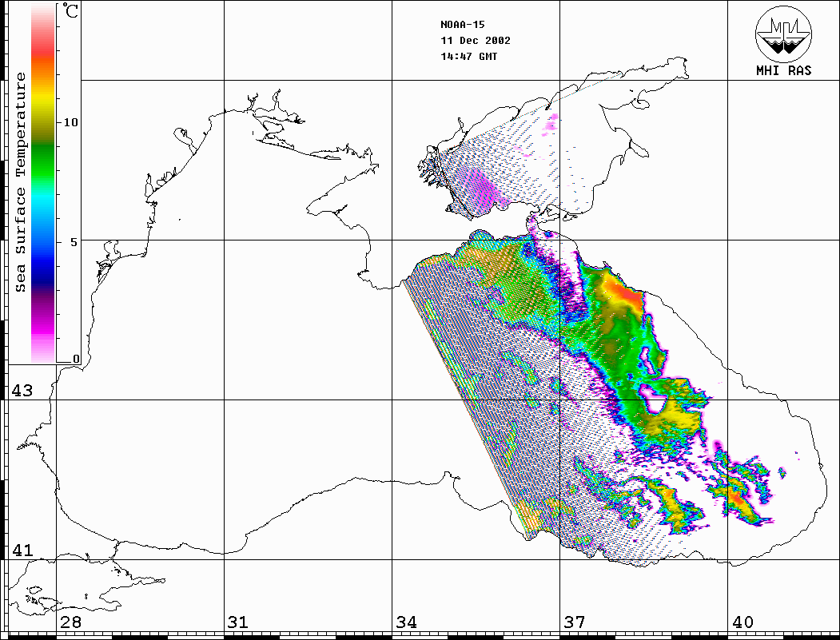Click the date text '11 Dec 2002'
The height and width of the screenshot is (640, 840).
(x=476, y=41)
